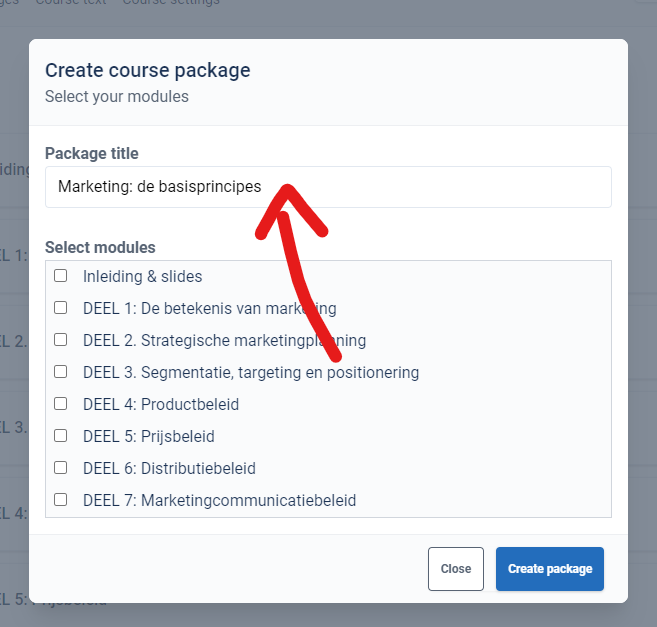Tick the DEEL 4 Productbeleid checkbox
Screen dimensions: 657x627
(60, 404)
